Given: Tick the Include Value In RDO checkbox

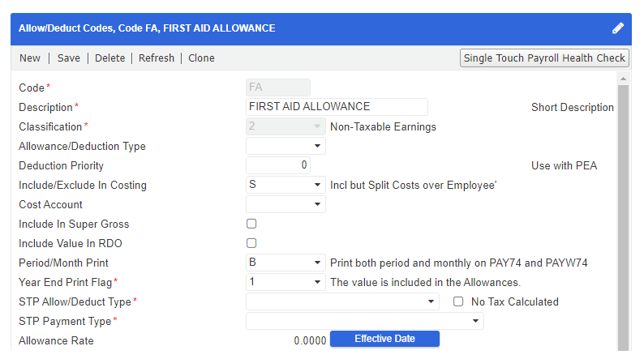Looking at the screenshot, I should click(251, 243).
